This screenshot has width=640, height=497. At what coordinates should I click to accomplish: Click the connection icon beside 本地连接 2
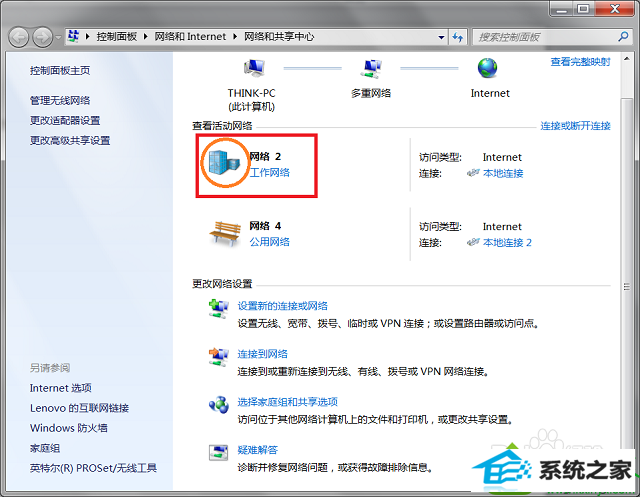[x=473, y=243]
